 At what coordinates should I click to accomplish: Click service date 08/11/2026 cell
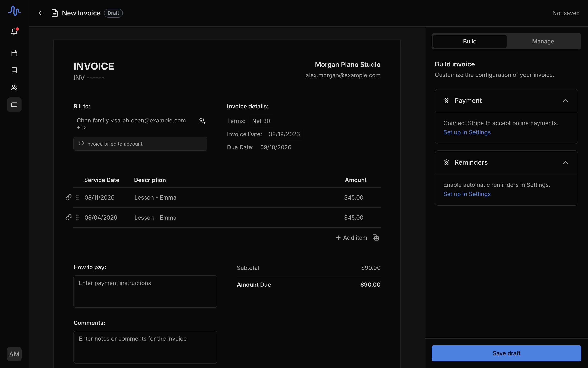(x=99, y=197)
